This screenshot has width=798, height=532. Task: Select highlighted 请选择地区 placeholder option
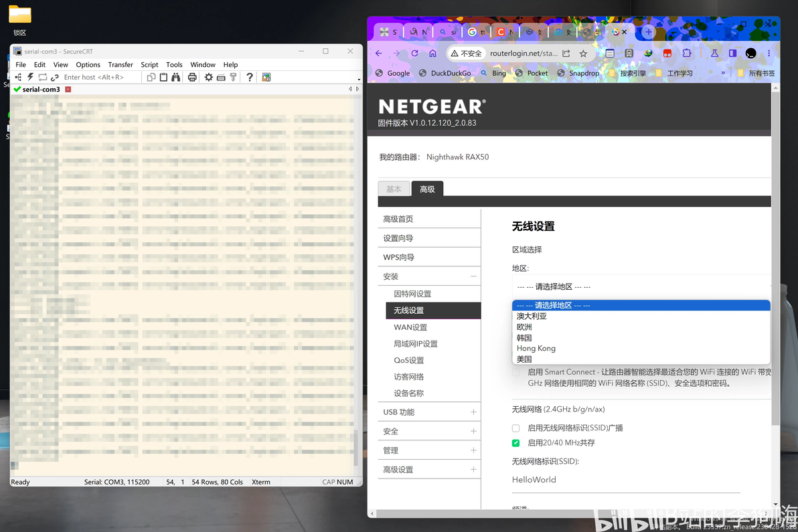[641, 305]
